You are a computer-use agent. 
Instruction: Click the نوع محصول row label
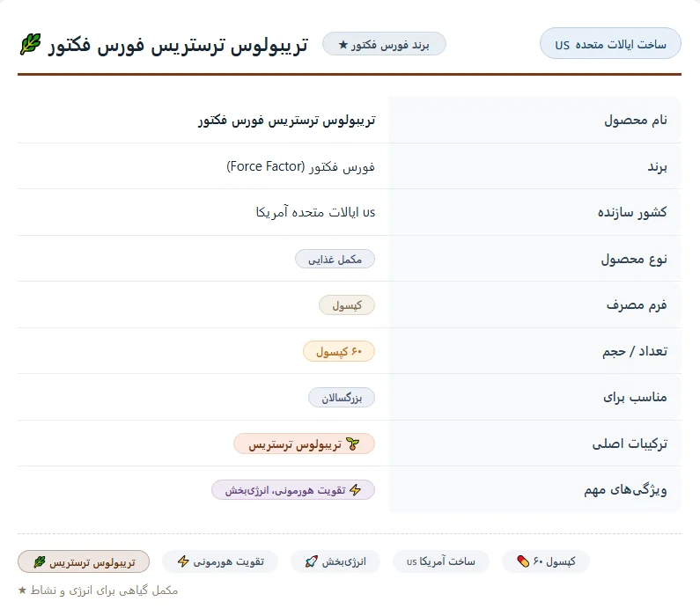(634, 259)
